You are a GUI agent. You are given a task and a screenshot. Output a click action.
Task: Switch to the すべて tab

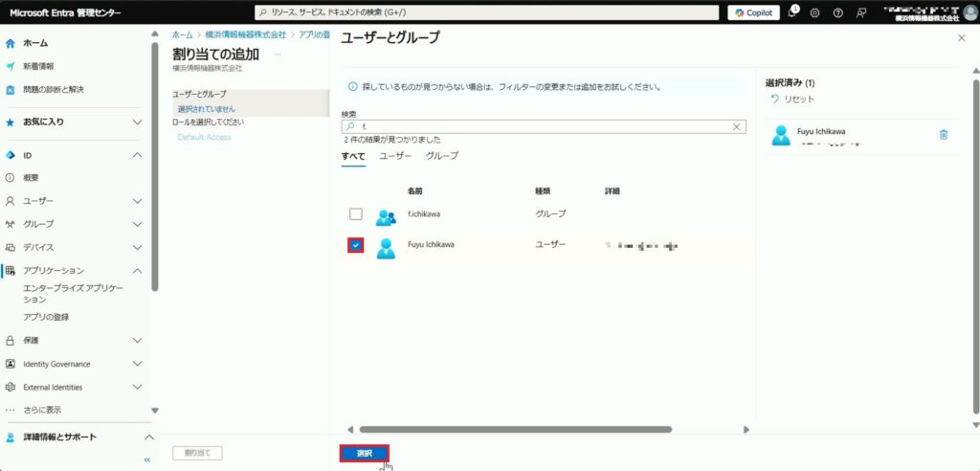(x=353, y=156)
